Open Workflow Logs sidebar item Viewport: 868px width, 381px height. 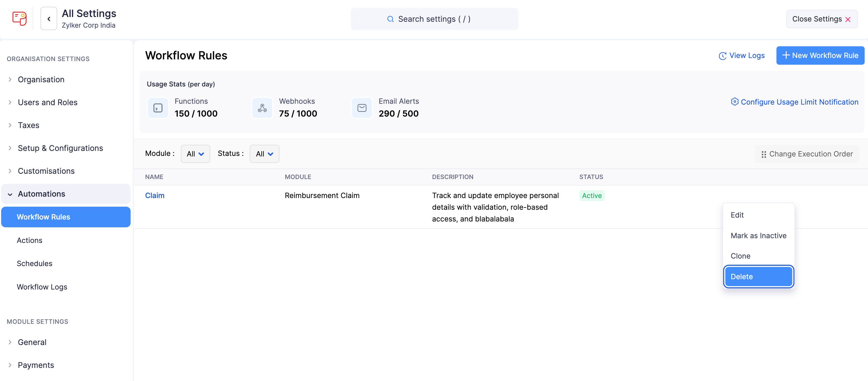coord(66,287)
